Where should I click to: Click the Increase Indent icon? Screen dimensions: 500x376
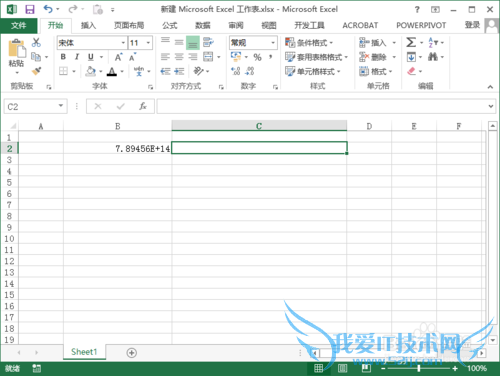click(179, 71)
